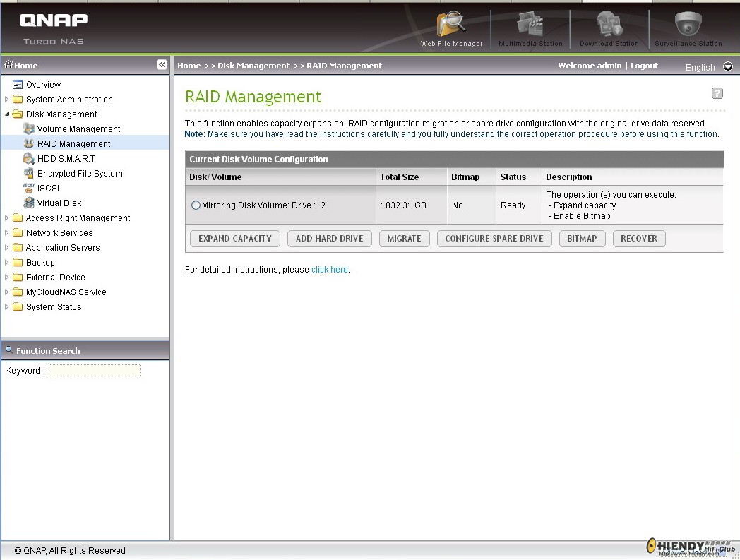Click the Network Services folder icon
Viewport: 740px width, 560px height.
[18, 232]
